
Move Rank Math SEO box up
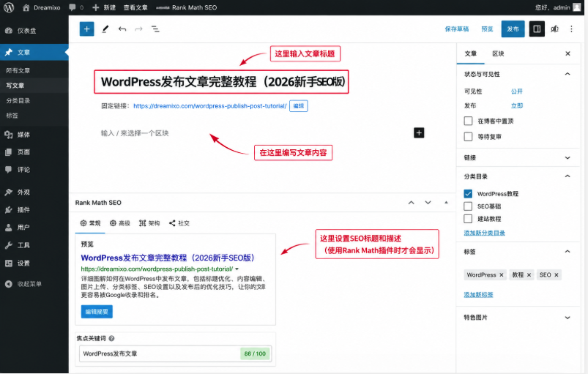click(412, 202)
